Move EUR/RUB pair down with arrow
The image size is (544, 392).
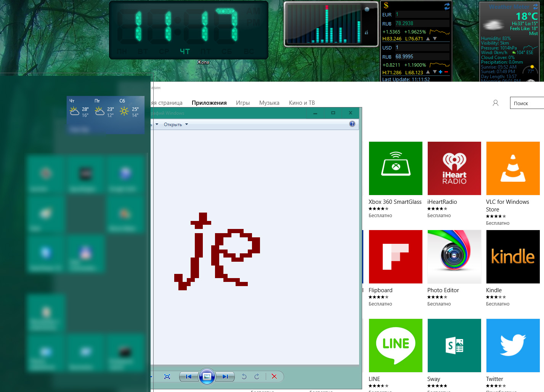(x=435, y=39)
